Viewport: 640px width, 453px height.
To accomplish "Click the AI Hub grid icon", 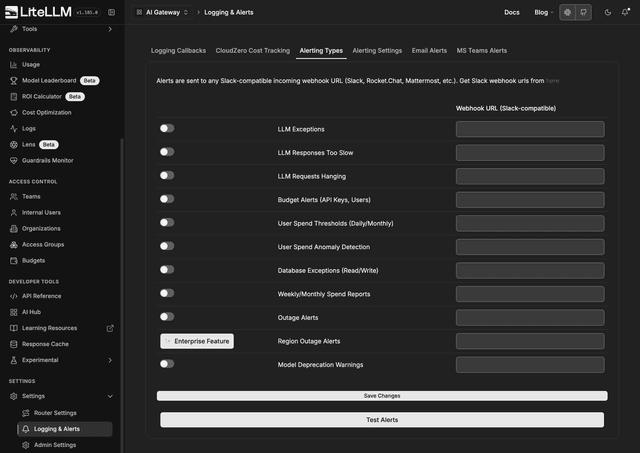I will (13, 312).
